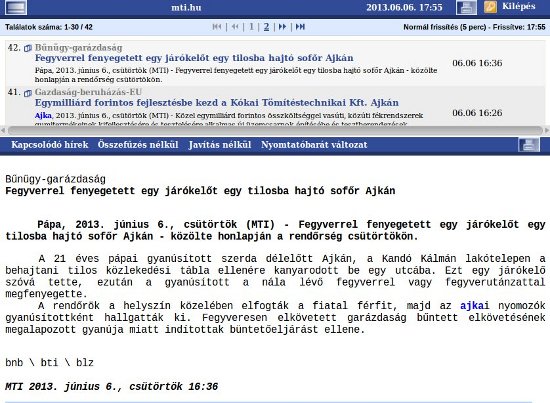Viewport: 550px width, 403px height.
Task: Click document icon beside item 41
Action: 28,93
